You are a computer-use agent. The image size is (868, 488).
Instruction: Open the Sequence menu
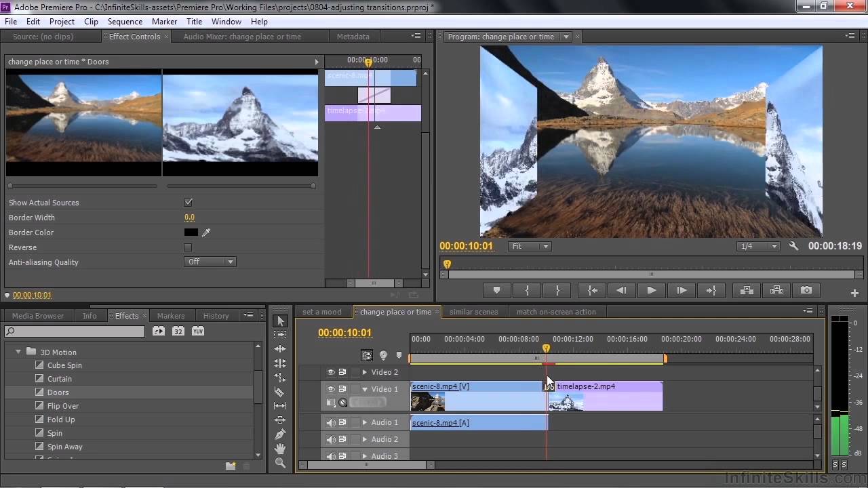tap(125, 22)
